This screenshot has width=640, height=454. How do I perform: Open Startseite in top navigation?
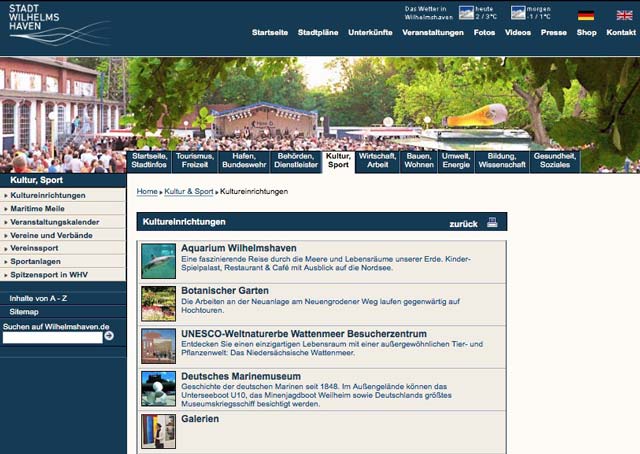[270, 32]
